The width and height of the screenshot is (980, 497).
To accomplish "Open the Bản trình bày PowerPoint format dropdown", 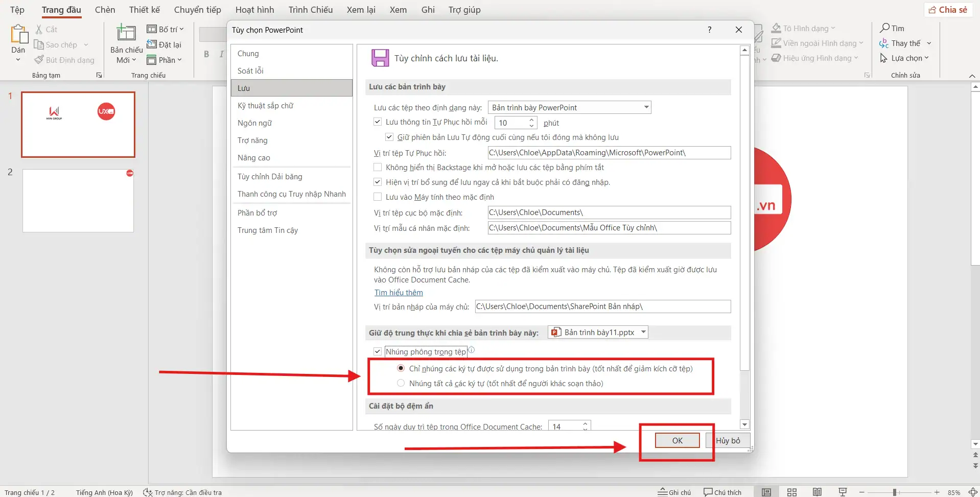I will [645, 107].
